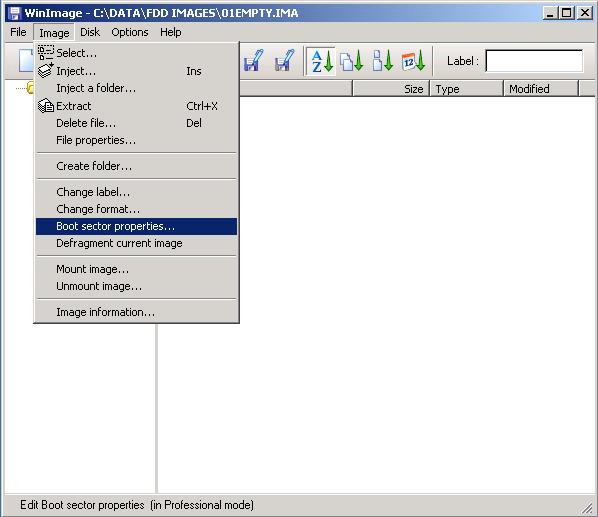
Task: Click the window resize grip corner
Action: tap(586, 507)
